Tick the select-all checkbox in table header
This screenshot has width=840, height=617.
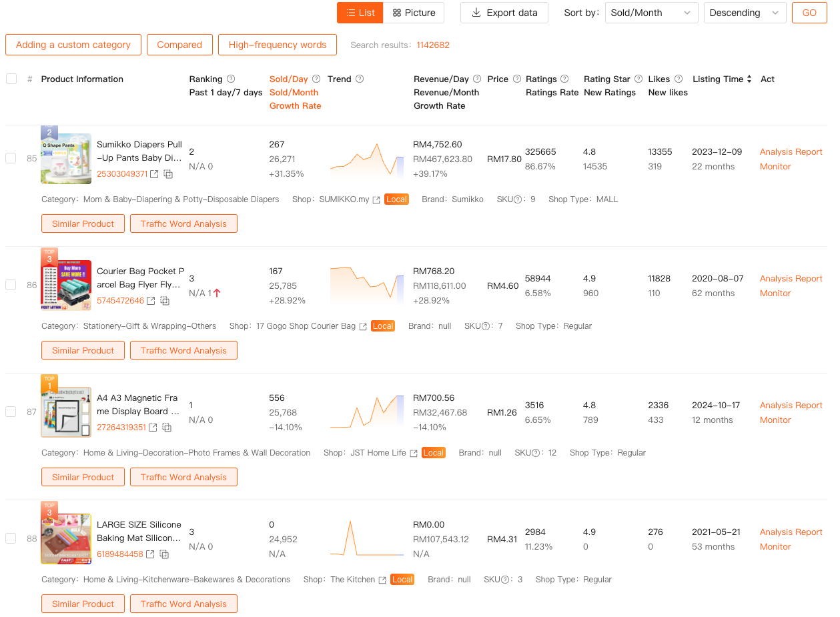[11, 79]
